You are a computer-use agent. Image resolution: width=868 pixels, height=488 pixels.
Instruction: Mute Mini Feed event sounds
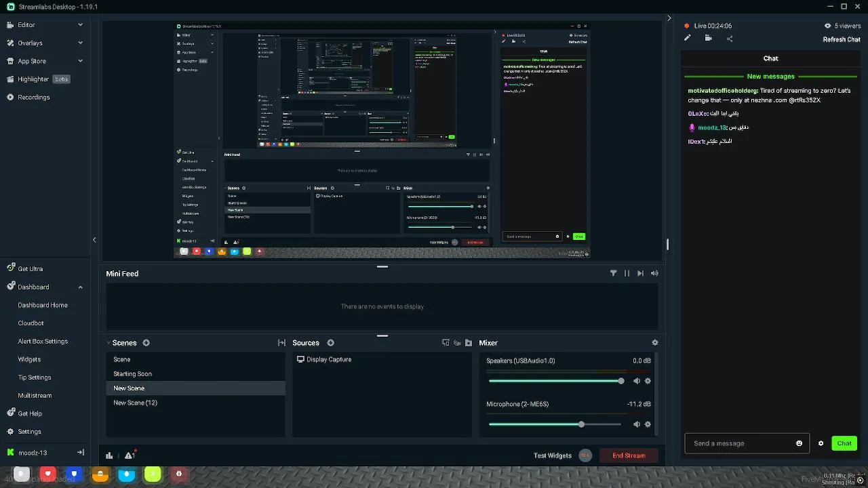tap(654, 273)
